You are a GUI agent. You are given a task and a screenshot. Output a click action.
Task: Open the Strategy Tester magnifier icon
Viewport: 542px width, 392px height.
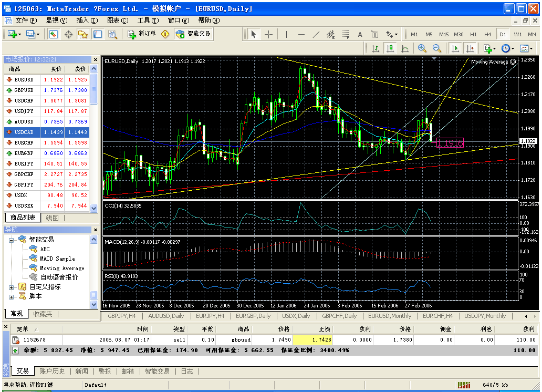(x=113, y=34)
